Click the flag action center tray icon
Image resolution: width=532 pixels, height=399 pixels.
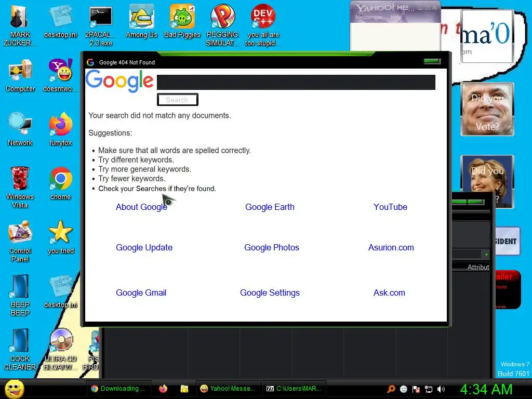(x=416, y=389)
